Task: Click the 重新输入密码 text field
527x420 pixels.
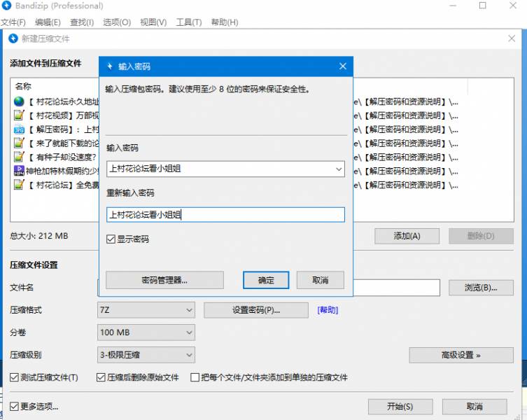Action: click(x=225, y=215)
